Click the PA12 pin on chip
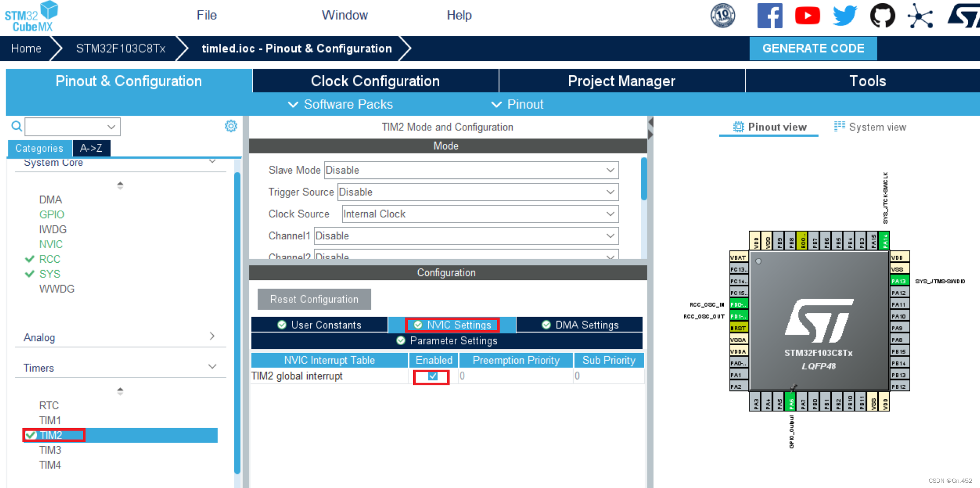This screenshot has height=488, width=980. 900,292
